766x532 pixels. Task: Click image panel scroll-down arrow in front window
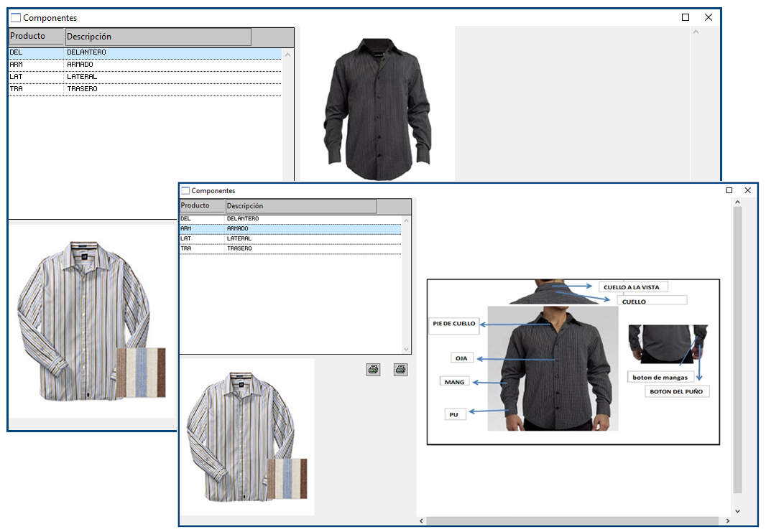point(738,511)
